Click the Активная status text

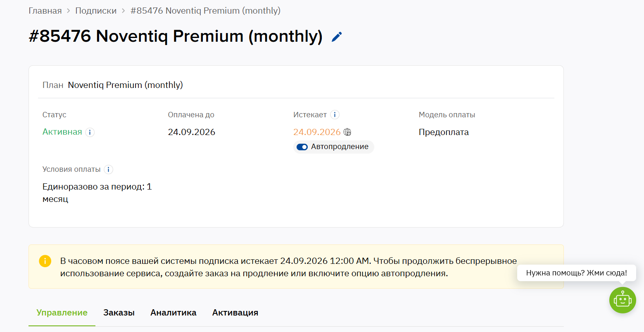[62, 132]
